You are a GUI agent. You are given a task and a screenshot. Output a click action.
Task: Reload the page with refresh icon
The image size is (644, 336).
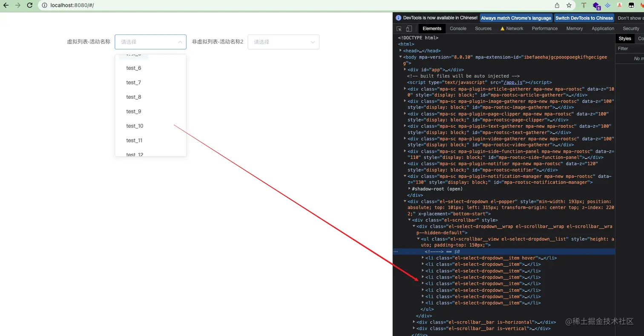pos(29,5)
